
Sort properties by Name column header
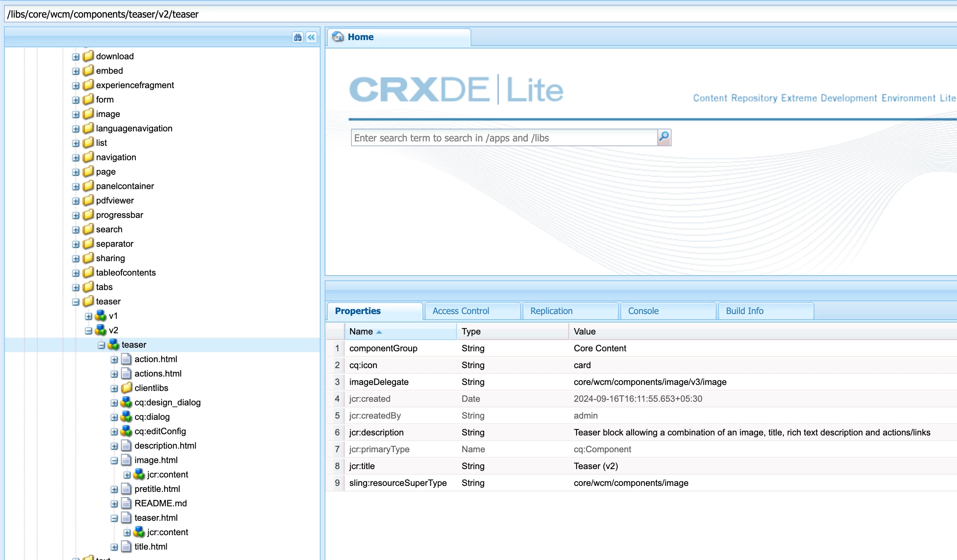pos(361,331)
